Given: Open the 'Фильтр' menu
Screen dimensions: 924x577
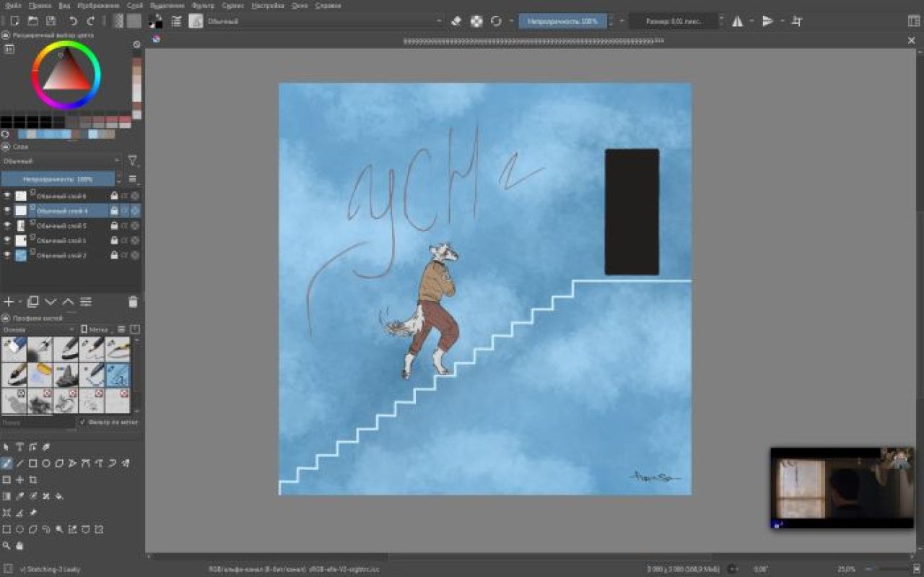Looking at the screenshot, I should 203,5.
